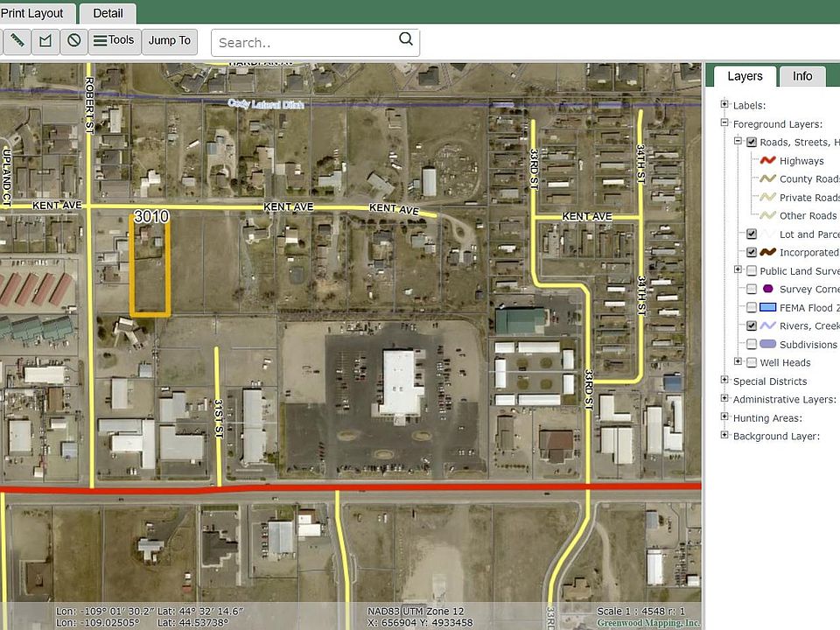840x630 pixels.
Task: Enable the FEMA Flood Zone layer
Action: 752,307
